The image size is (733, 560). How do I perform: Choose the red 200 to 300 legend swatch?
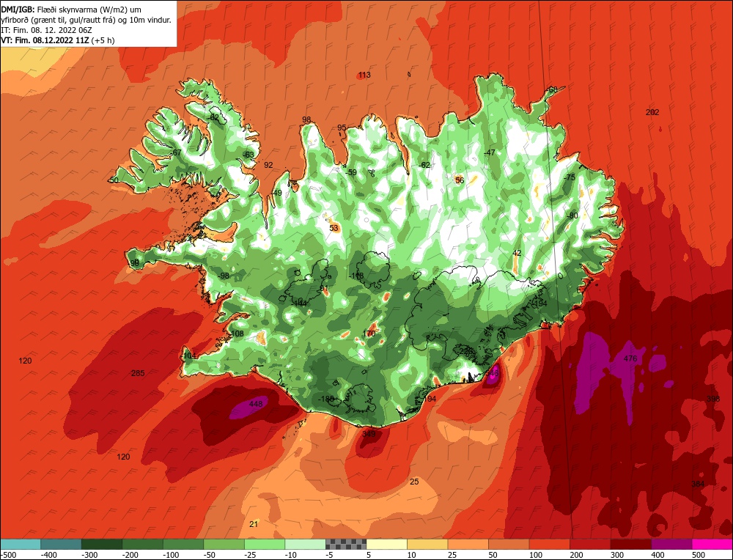pyautogui.click(x=590, y=544)
